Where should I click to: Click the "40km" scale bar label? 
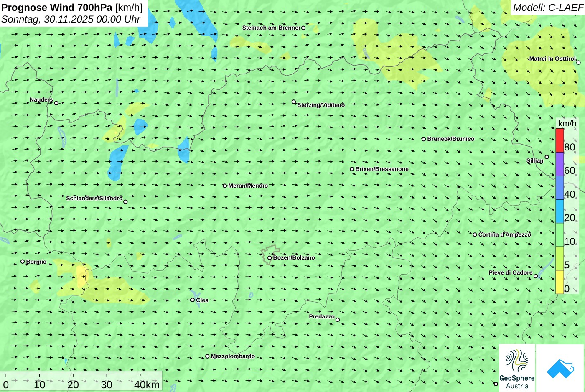tap(147, 385)
